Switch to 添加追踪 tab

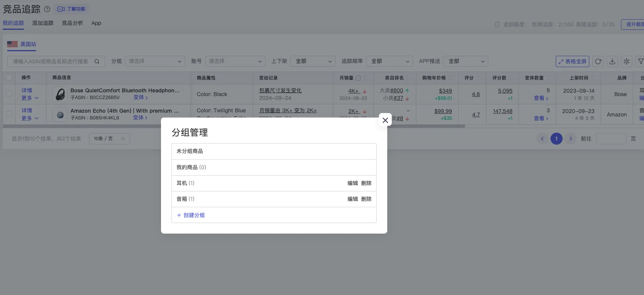point(43,23)
